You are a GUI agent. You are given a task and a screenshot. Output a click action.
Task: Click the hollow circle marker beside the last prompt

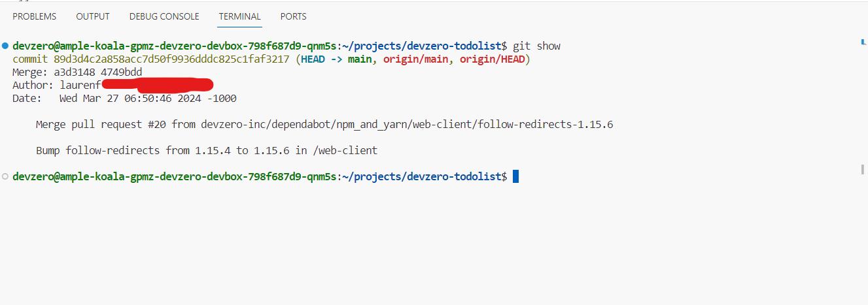pos(5,176)
